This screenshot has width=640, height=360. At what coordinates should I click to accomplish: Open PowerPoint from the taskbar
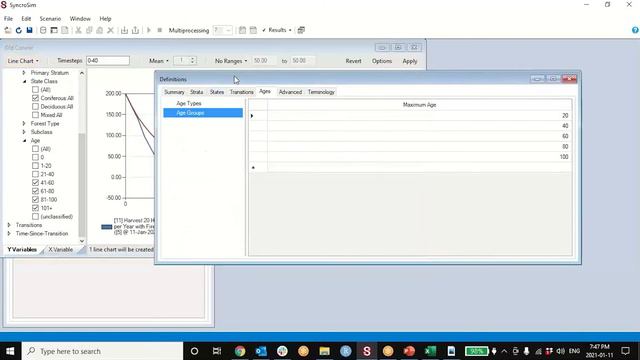[x=409, y=351]
